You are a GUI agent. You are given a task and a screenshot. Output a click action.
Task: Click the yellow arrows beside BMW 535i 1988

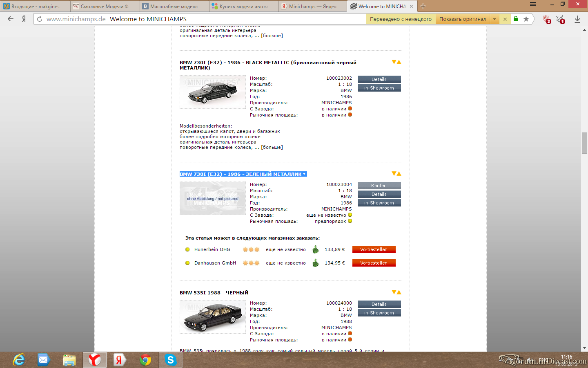click(396, 292)
